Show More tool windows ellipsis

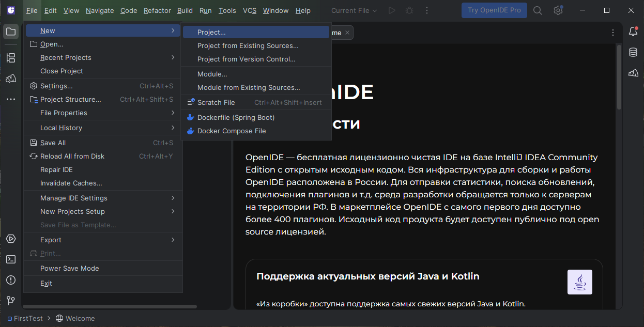pyautogui.click(x=11, y=99)
